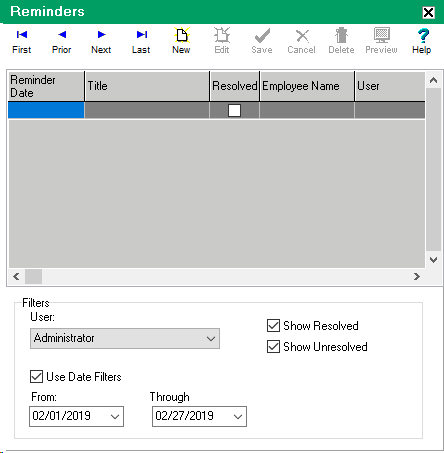Select the highlighted Reminder Date cell
444x453 pixels.
tap(46, 110)
